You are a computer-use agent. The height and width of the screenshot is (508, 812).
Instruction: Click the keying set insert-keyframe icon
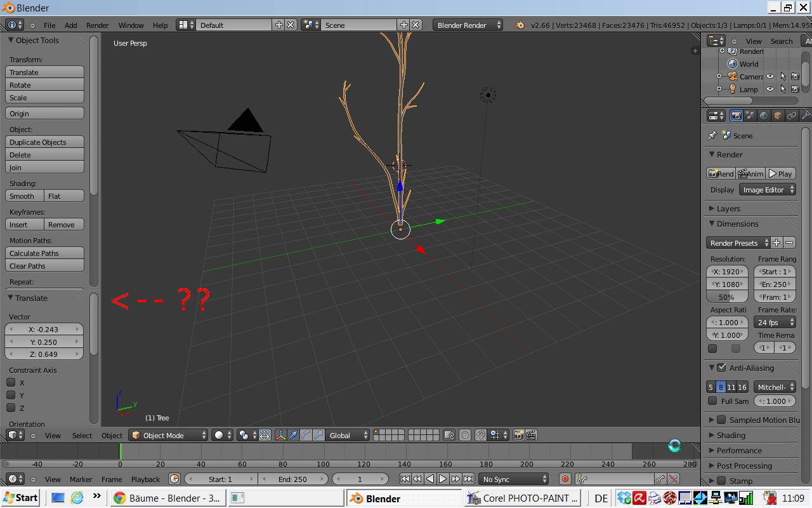point(660,479)
